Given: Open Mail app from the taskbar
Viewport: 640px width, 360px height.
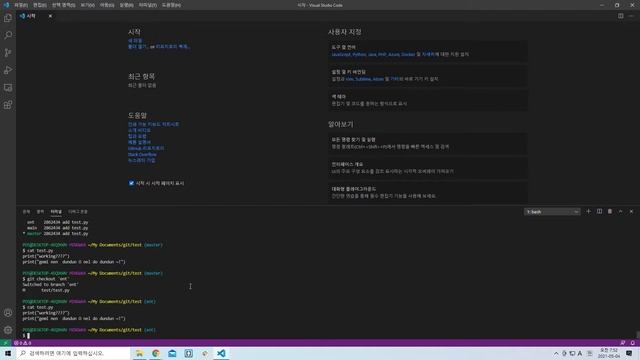Looking at the screenshot, I should tap(172, 353).
